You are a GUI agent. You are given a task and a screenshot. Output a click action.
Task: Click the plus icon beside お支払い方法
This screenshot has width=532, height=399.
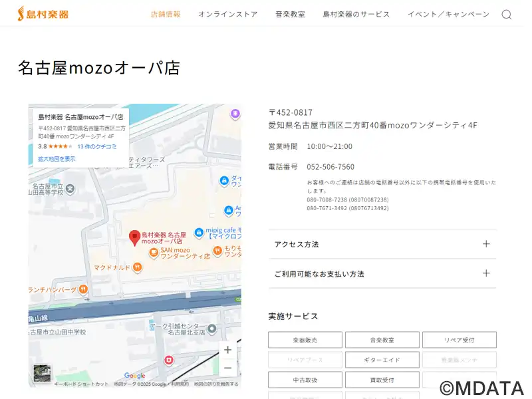(x=486, y=273)
